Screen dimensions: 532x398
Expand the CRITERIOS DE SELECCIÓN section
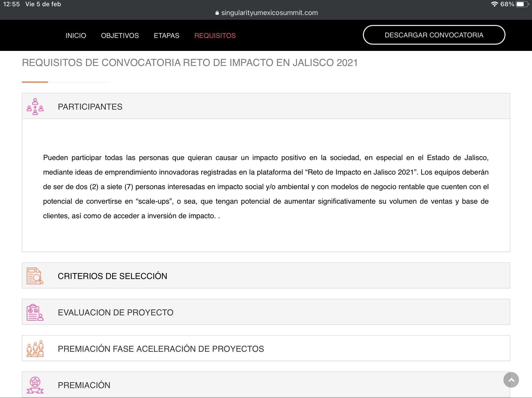click(x=112, y=276)
